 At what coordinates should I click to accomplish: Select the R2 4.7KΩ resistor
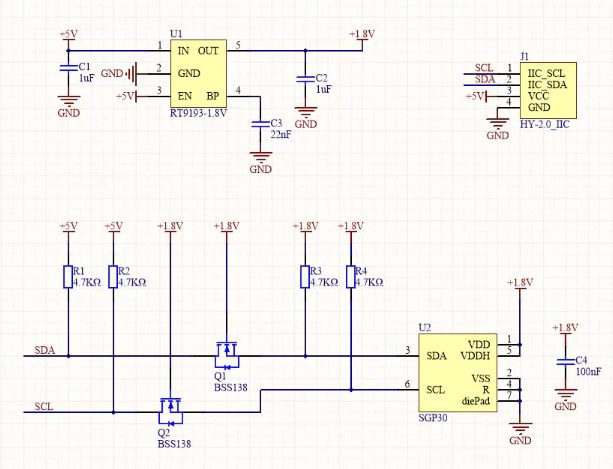(x=113, y=277)
